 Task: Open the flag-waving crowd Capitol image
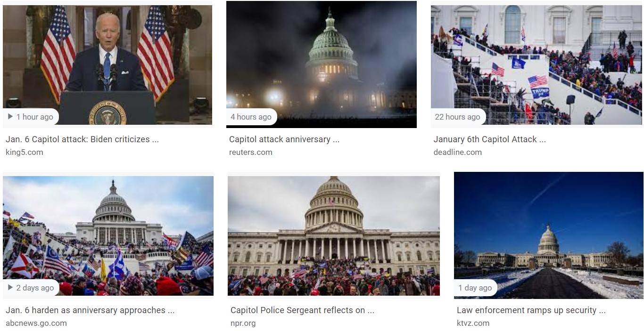108,236
